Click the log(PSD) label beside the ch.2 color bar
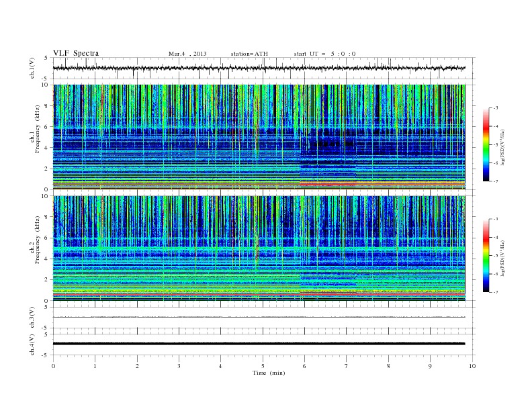The width and height of the screenshot is (532, 411). coord(503,259)
